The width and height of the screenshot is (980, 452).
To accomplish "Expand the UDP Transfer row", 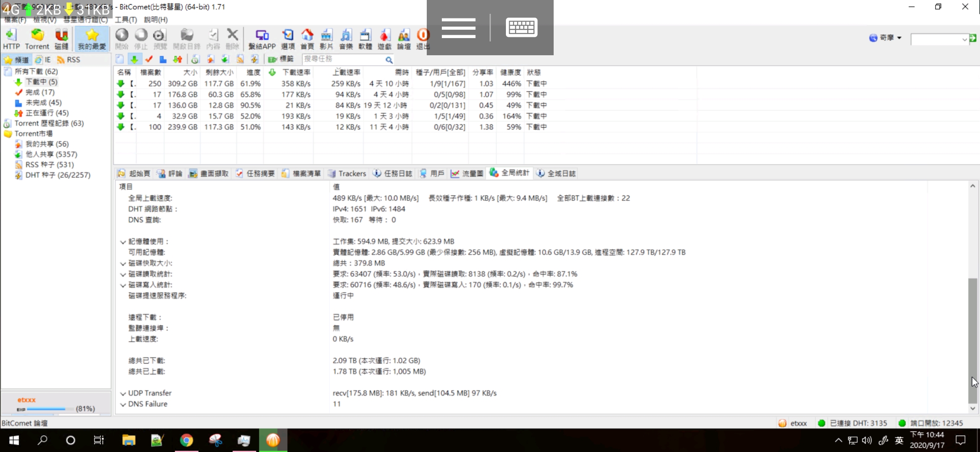I will 123,393.
